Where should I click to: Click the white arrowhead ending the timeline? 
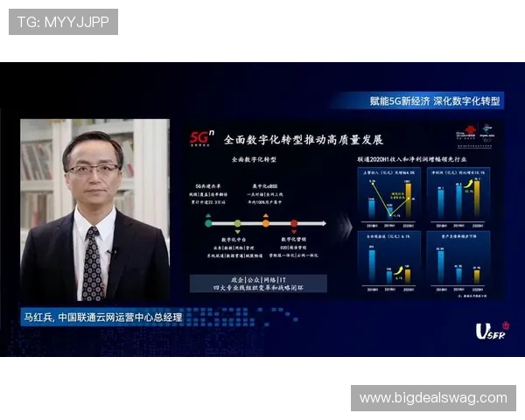pos(324,223)
